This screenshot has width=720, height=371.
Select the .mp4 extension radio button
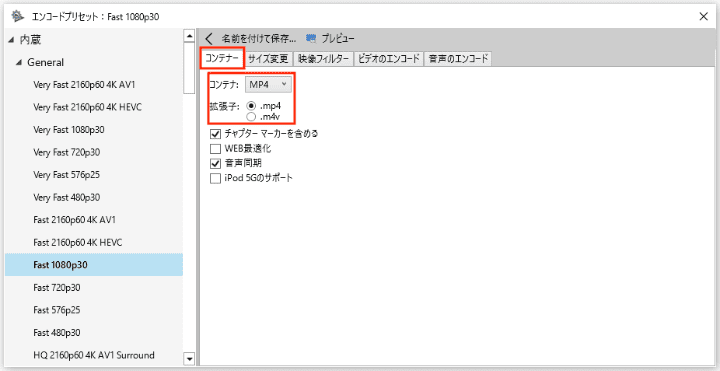pos(251,106)
